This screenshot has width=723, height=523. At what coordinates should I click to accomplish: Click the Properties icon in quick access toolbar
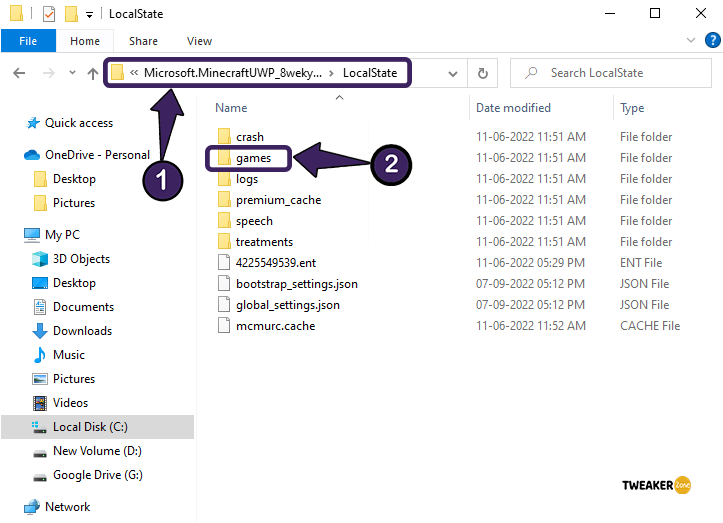point(49,14)
